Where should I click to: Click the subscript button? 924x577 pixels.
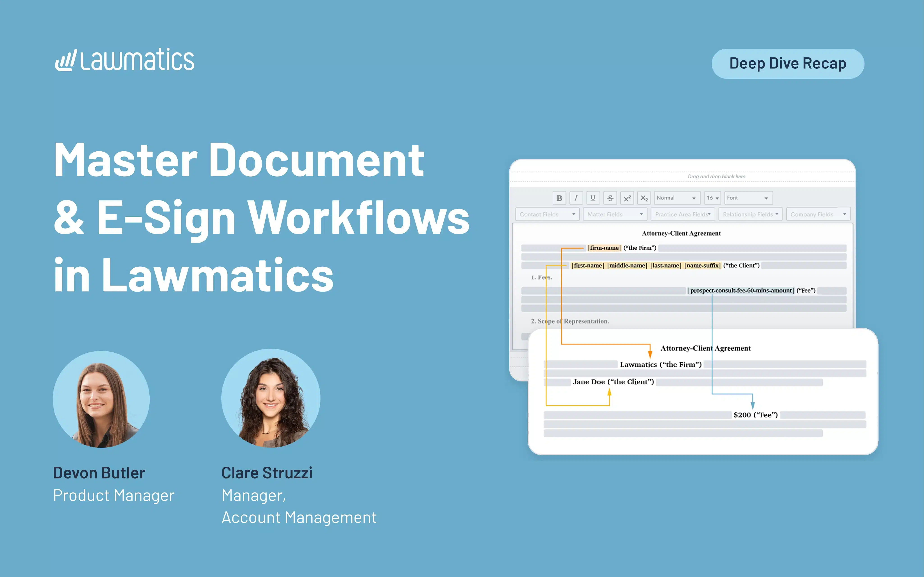[644, 198]
